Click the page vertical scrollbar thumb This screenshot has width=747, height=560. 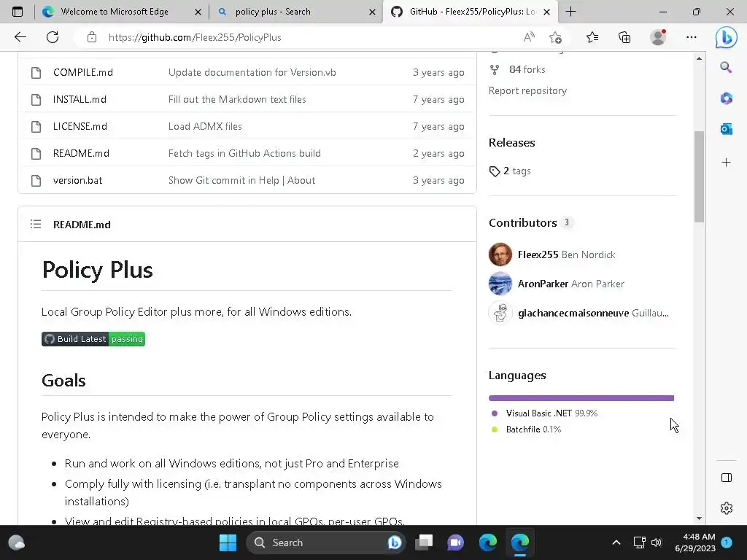699,176
